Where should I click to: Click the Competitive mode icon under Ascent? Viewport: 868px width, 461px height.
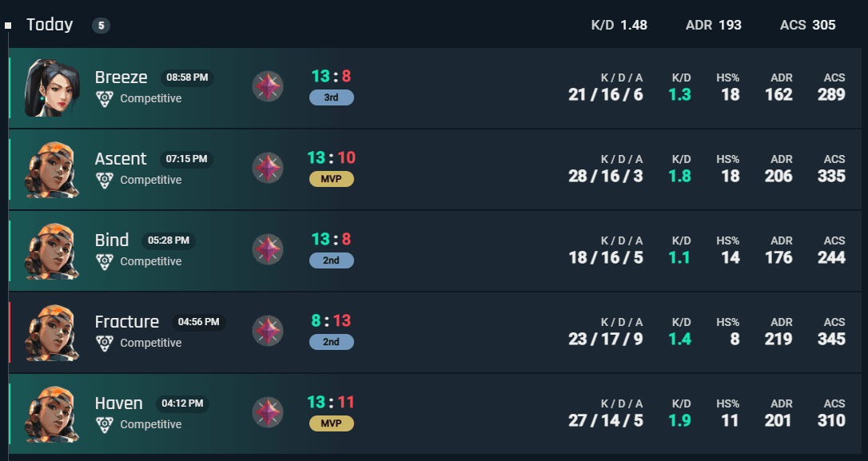(105, 180)
